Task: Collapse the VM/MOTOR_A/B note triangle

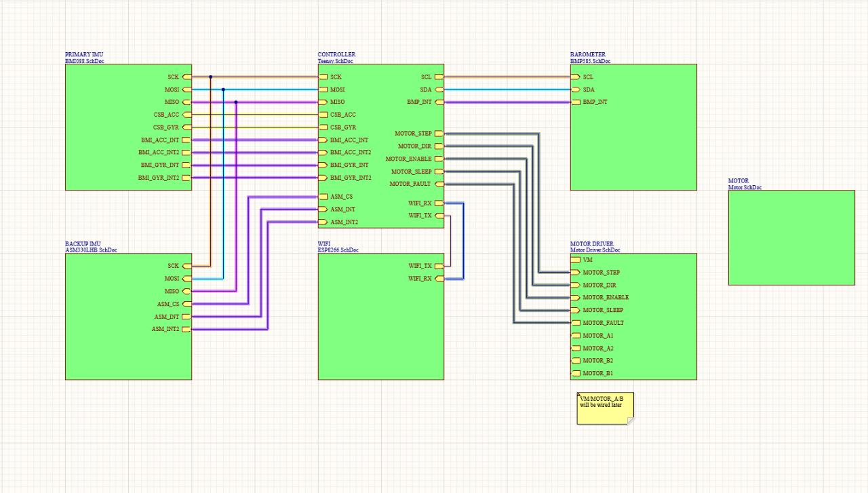Action: coord(579,395)
